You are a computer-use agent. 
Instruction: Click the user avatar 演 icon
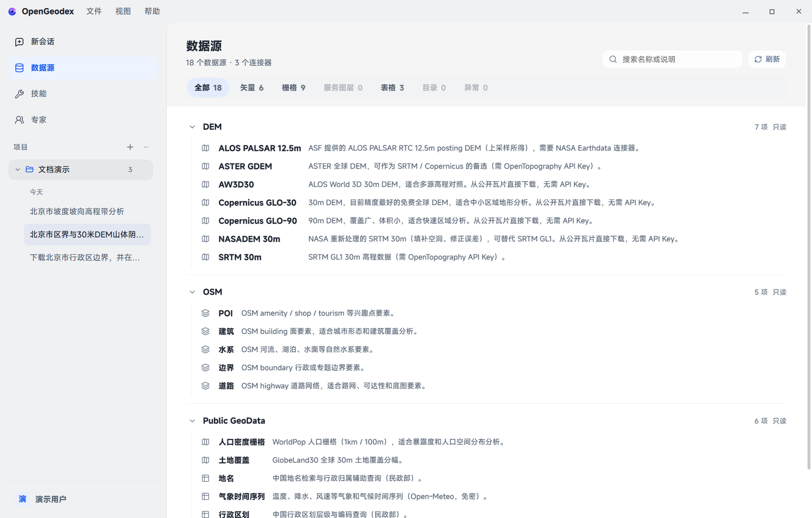pyautogui.click(x=22, y=499)
